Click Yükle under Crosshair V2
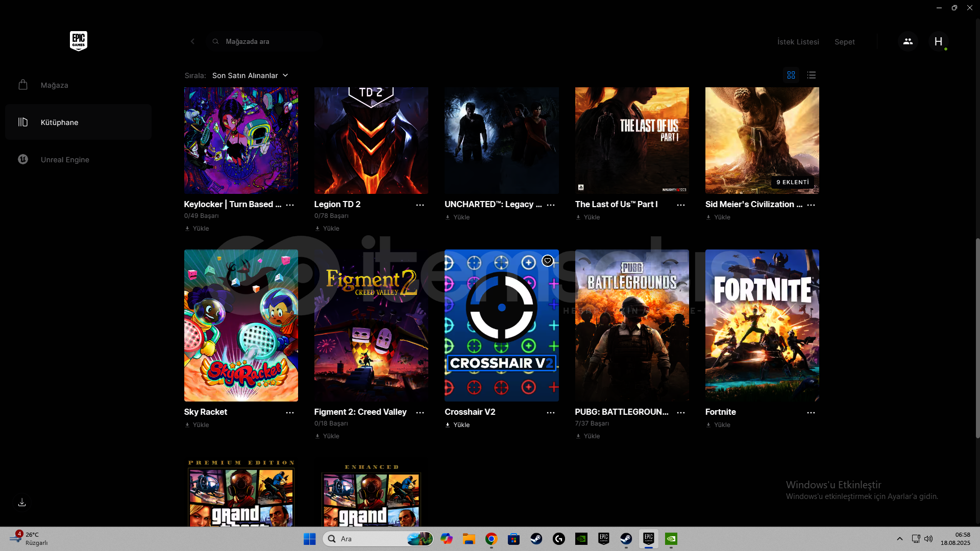The width and height of the screenshot is (980, 551). click(458, 425)
